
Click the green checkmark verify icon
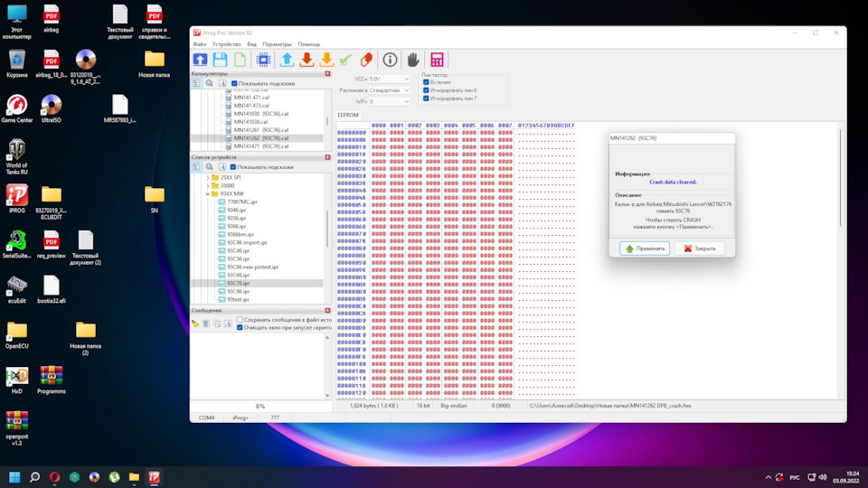[x=346, y=60]
